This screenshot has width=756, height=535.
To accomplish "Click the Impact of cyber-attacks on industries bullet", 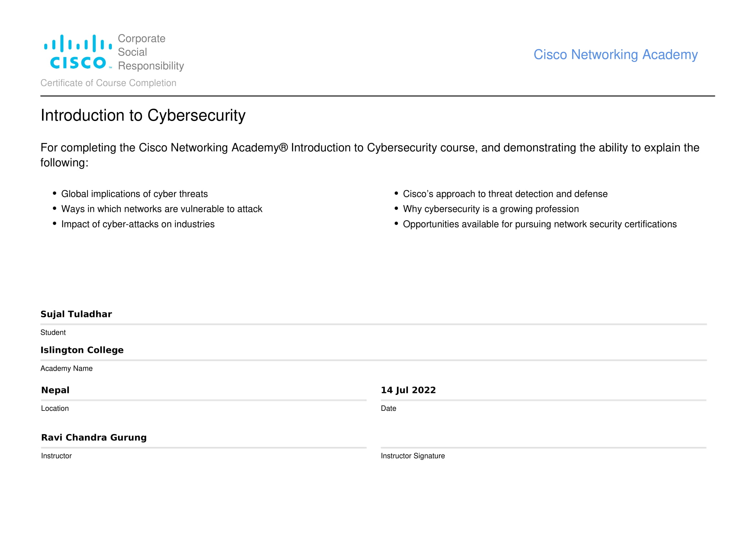I will 138,224.
